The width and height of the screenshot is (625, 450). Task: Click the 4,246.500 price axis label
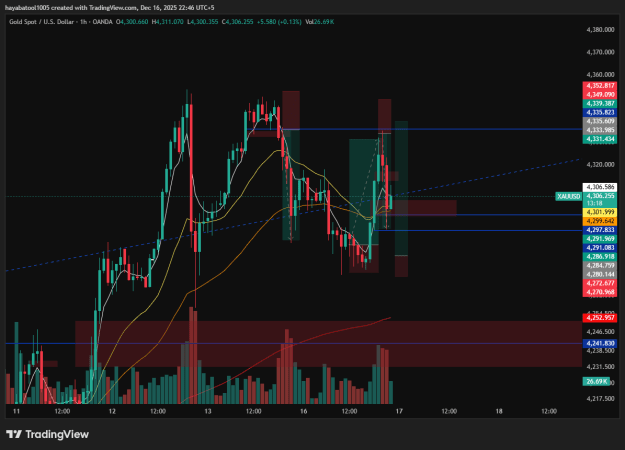[x=600, y=332]
